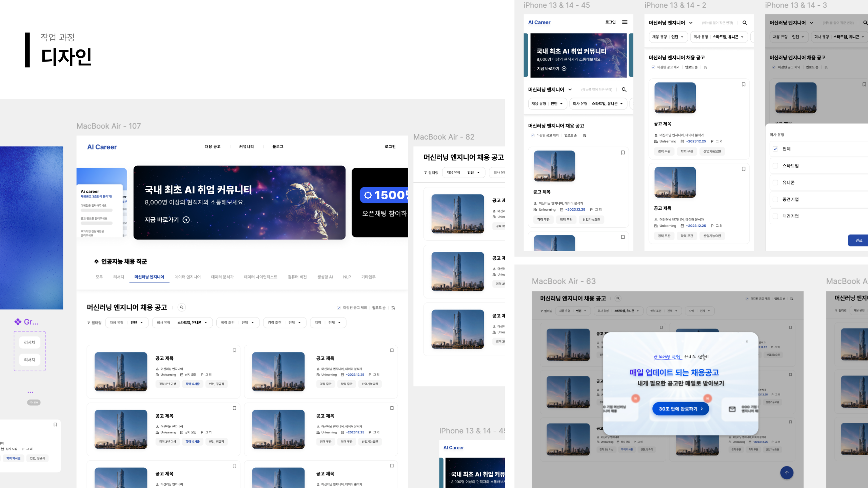Switch to 데이터 엔지니어 tab

click(188, 277)
